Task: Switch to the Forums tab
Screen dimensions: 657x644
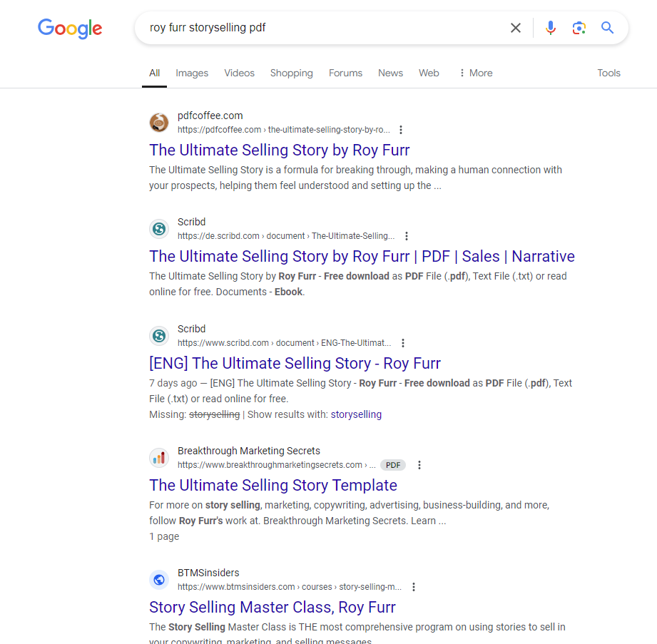Action: [345, 73]
